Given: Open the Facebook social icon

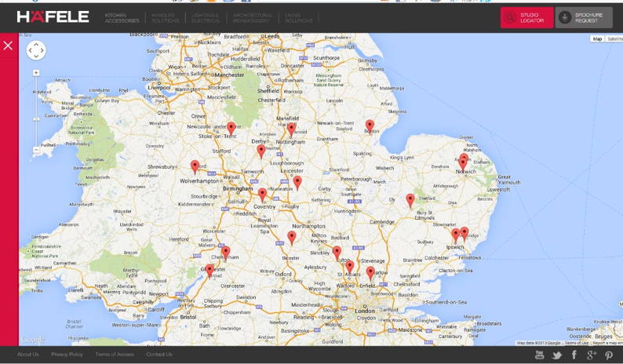Looking at the screenshot, I should click(x=574, y=355).
